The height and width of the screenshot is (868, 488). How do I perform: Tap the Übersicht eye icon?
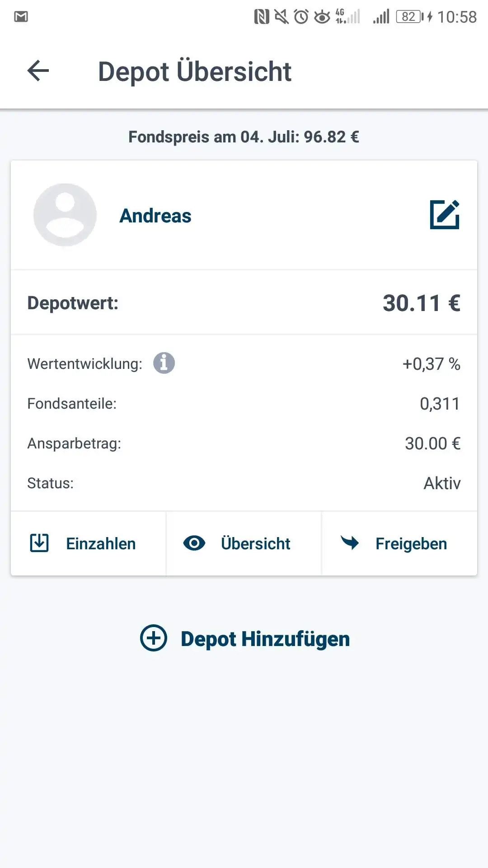click(x=194, y=543)
